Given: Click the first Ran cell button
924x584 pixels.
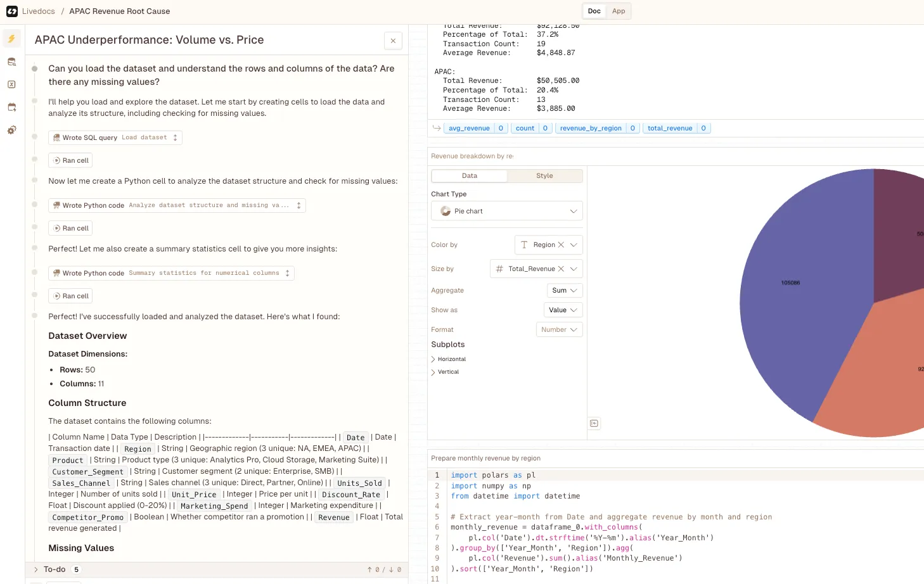Looking at the screenshot, I should 70,160.
